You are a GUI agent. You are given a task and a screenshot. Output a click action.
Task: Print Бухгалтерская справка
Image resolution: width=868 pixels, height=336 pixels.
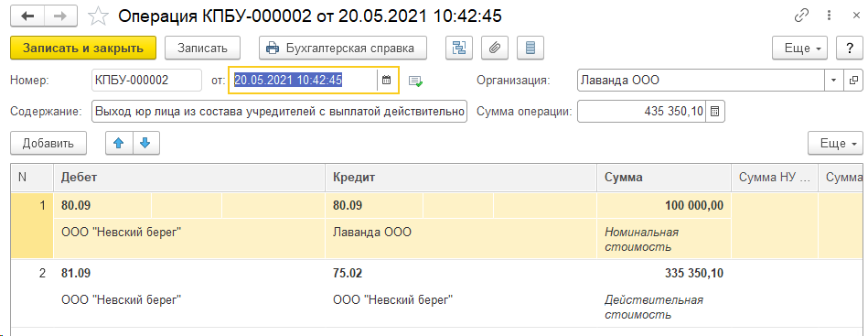[343, 48]
